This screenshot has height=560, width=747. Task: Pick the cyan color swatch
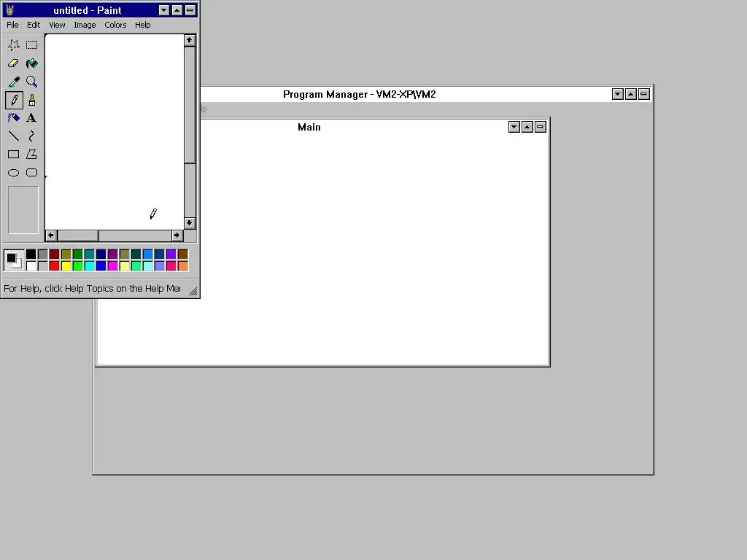click(x=90, y=265)
